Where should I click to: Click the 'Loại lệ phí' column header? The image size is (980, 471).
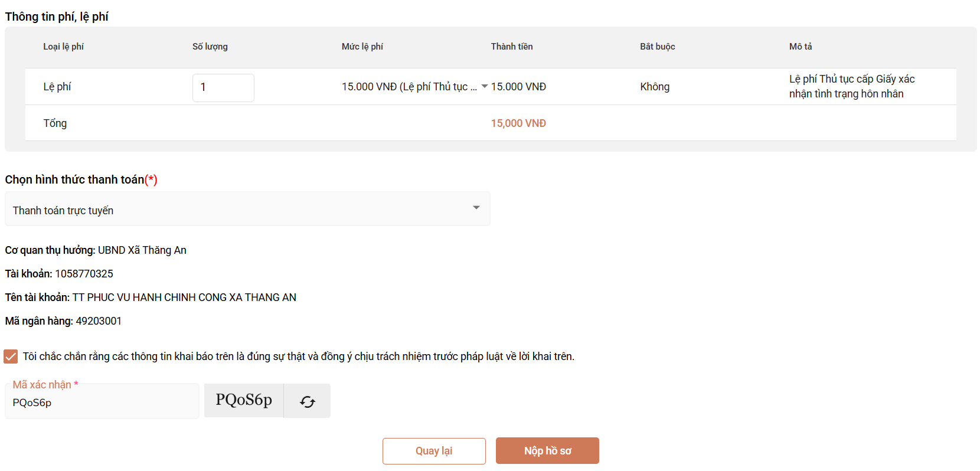click(x=63, y=47)
